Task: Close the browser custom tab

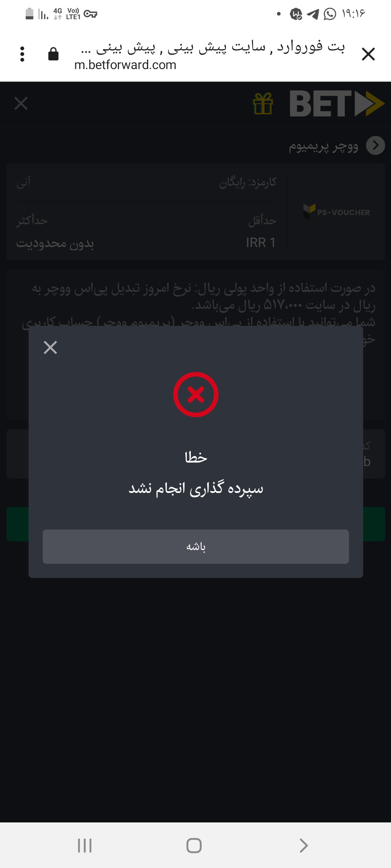Action: 368,54
